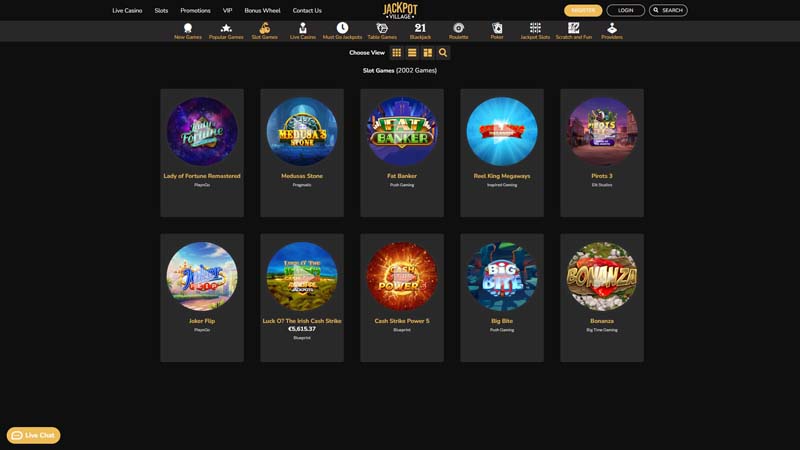Open the Bonanza game thumbnail
Image resolution: width=800 pixels, height=450 pixels.
602,276
